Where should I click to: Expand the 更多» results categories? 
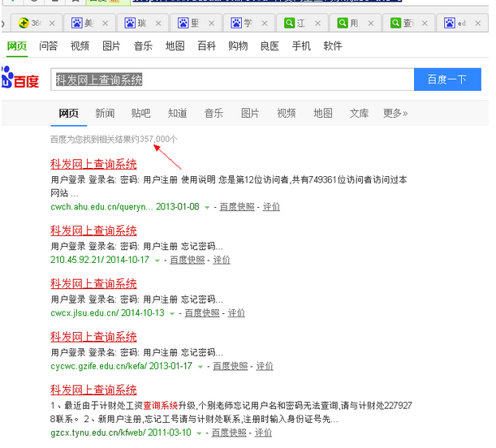[395, 113]
